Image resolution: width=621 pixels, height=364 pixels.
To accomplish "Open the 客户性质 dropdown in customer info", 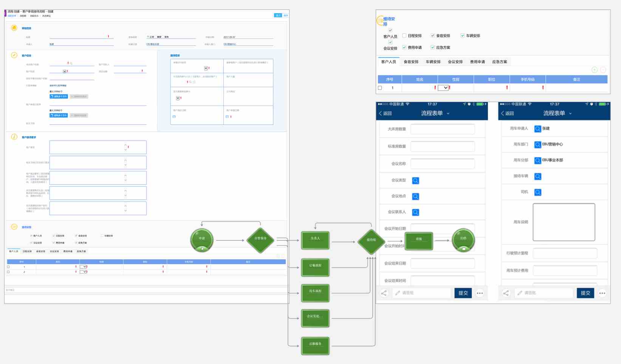I will point(64,71).
